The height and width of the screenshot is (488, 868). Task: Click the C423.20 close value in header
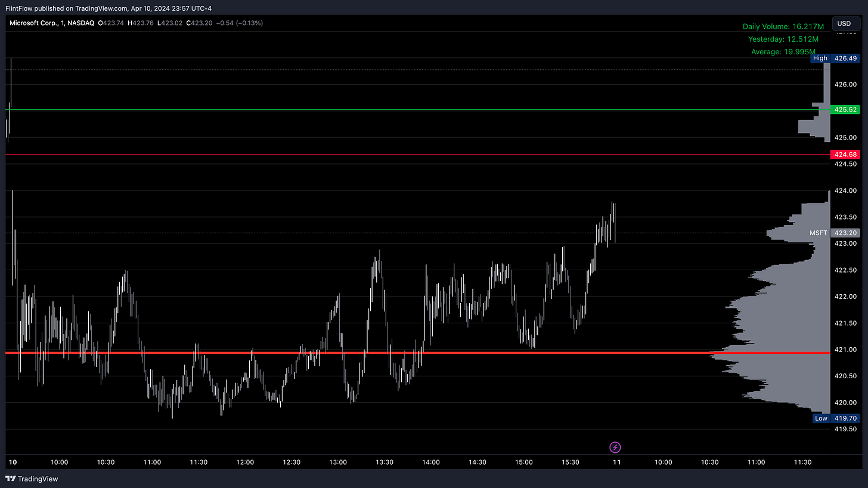200,23
